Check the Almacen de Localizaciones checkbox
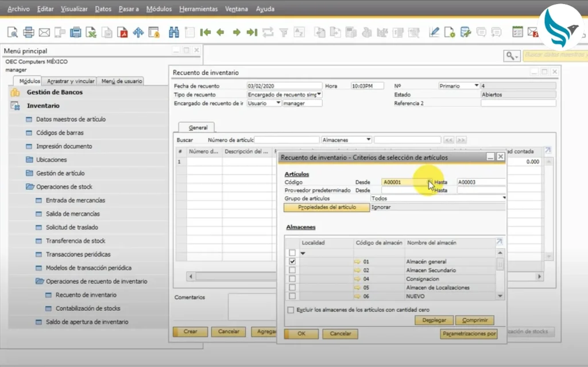Screen dimensions: 588x367 point(292,287)
